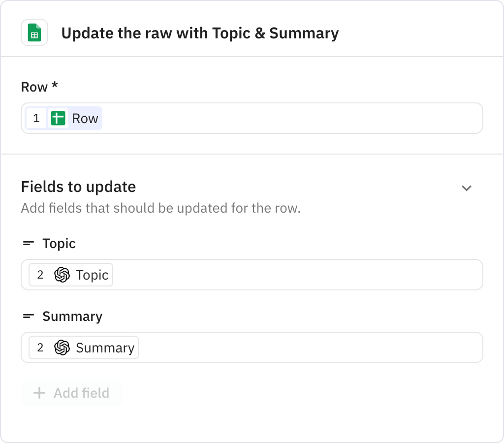Click the equals icon beside the Summary label
504x443 pixels.
pos(28,316)
